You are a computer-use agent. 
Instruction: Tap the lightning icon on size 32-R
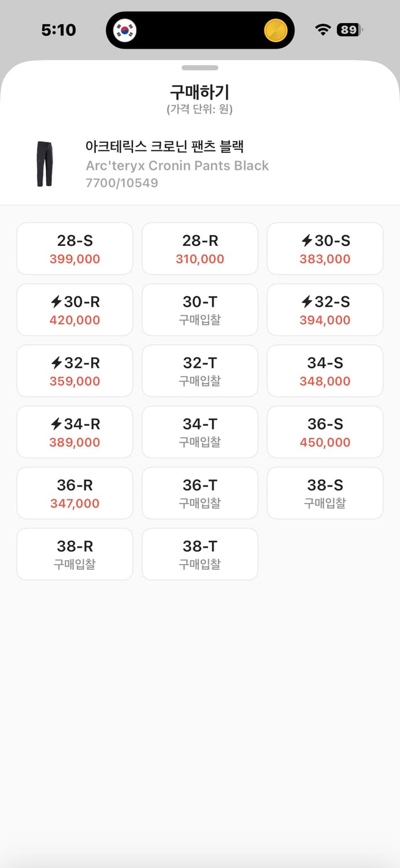pos(55,363)
